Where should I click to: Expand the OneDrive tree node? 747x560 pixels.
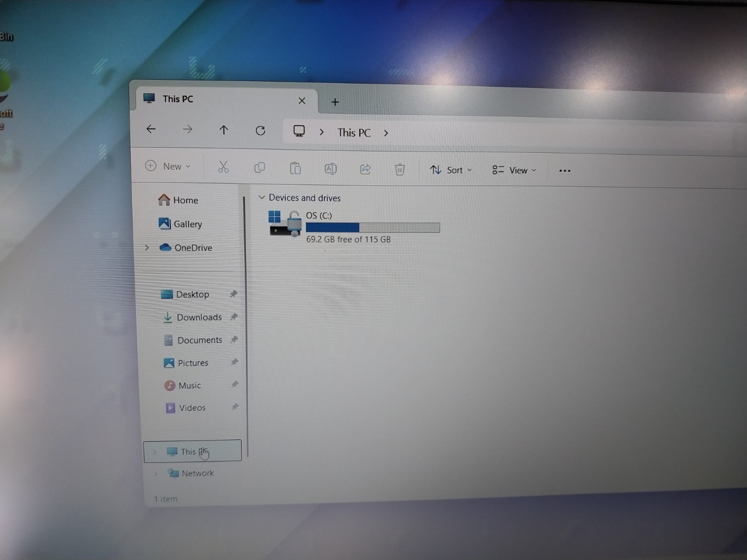(147, 247)
